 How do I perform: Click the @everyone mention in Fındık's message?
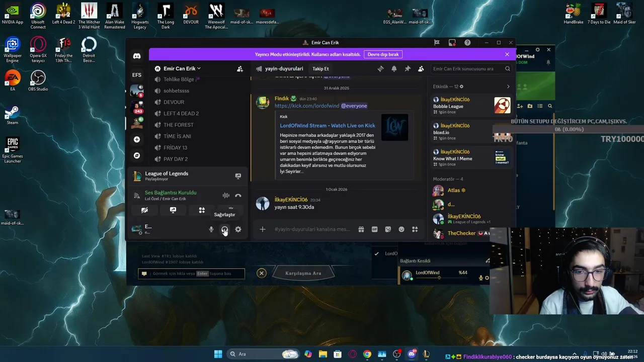(x=354, y=106)
